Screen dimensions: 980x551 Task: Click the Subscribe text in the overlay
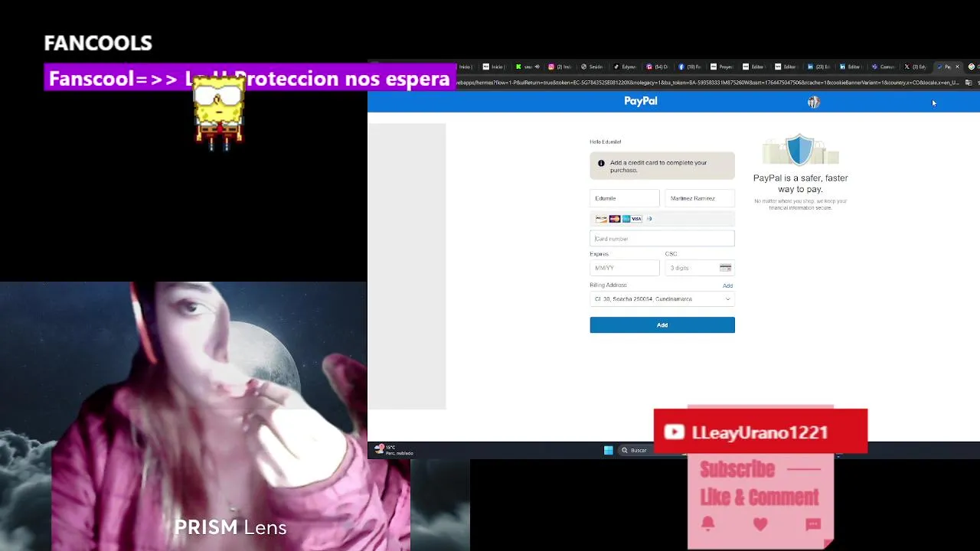[x=737, y=469]
